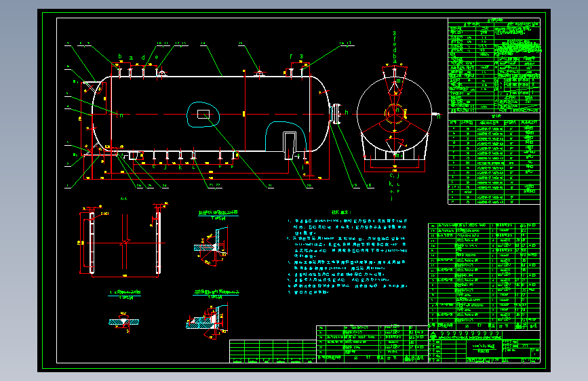The height and width of the screenshot is (381, 588).
Task: Click the empty revision table grid at the bottom
Action: point(273,351)
